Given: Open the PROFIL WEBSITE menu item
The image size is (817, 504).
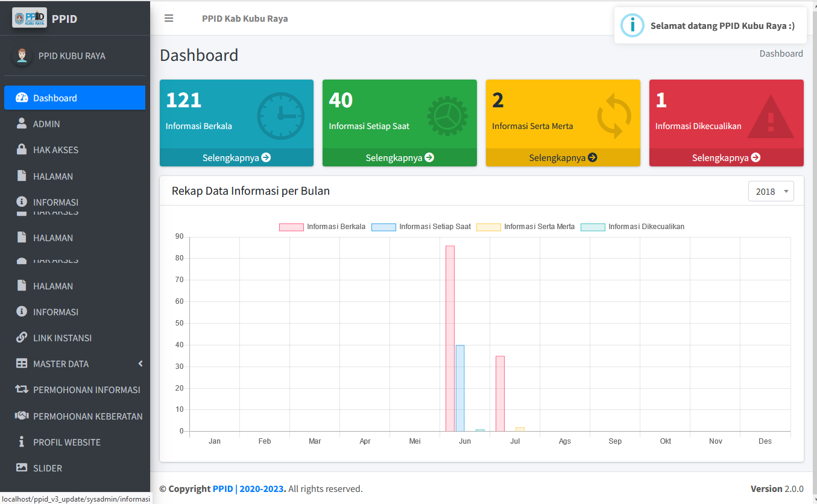Looking at the screenshot, I should tap(66, 442).
